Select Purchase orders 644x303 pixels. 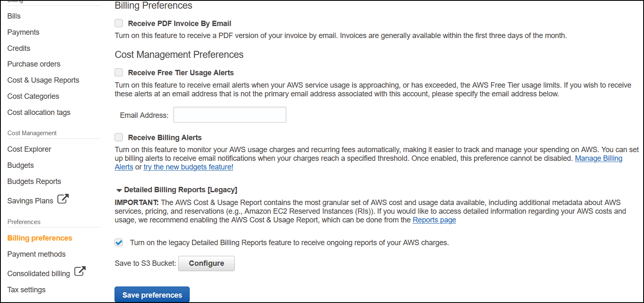34,64
